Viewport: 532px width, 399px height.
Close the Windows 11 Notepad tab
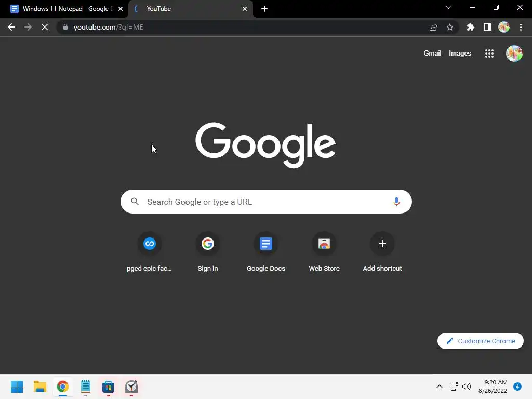tap(121, 9)
